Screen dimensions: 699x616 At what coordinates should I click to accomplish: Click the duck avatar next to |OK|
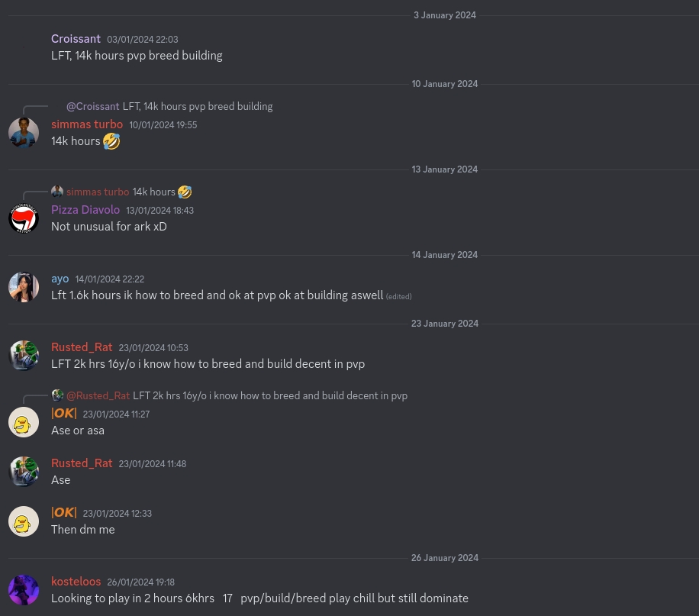(24, 422)
